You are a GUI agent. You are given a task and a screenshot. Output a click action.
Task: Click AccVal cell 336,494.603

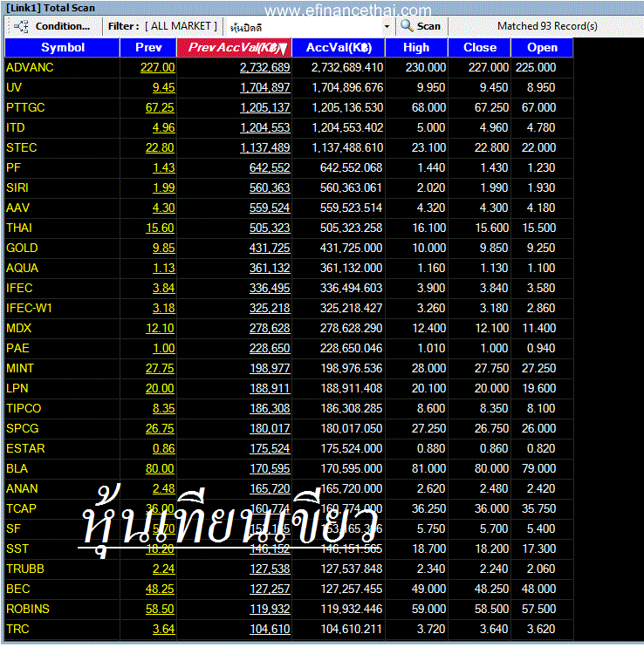coord(351,288)
